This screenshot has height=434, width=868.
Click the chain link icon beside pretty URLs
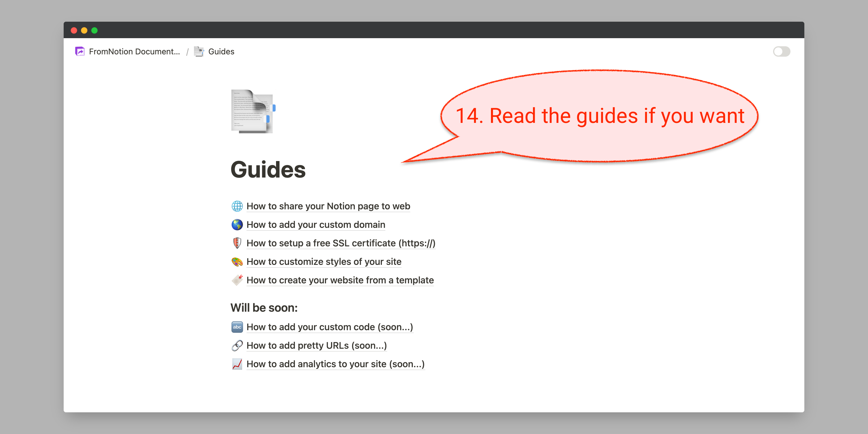pyautogui.click(x=237, y=346)
